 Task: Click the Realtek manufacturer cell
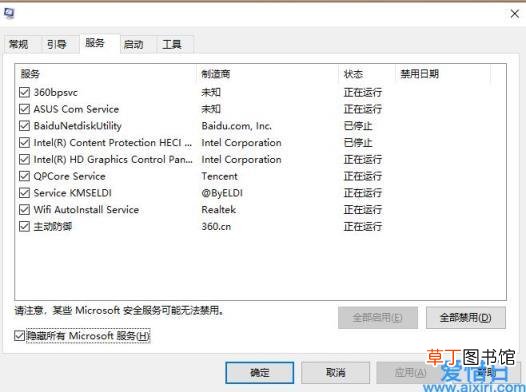(218, 210)
